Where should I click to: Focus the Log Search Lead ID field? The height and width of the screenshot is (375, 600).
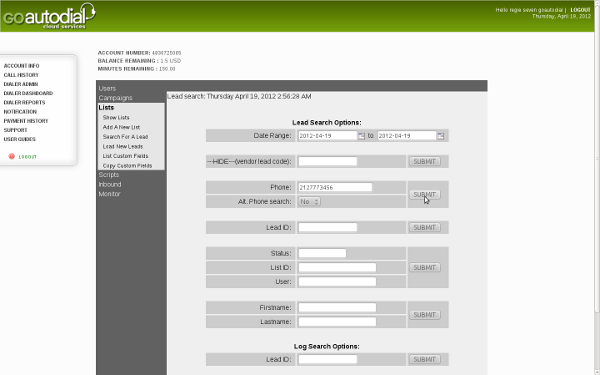(328, 359)
